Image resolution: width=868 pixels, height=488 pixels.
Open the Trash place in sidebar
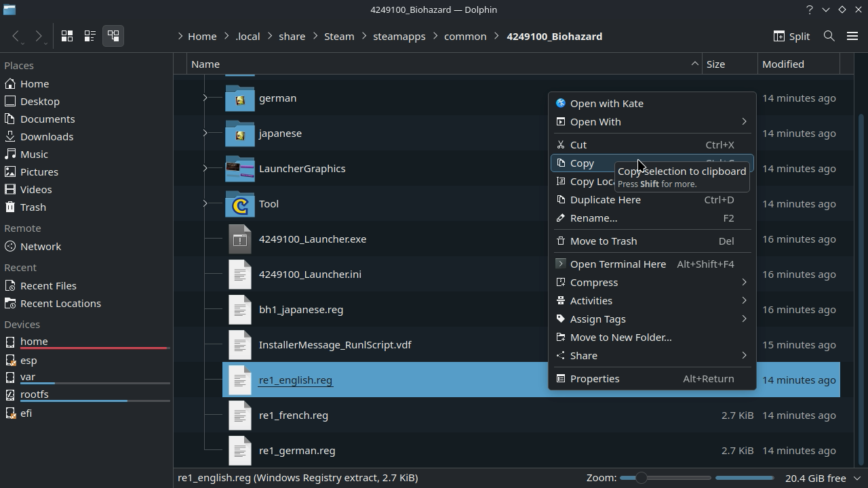(x=33, y=207)
